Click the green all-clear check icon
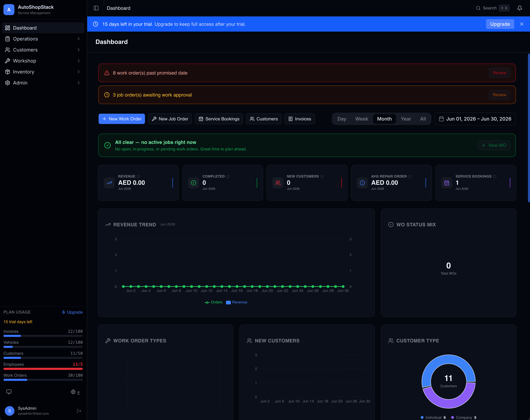530x420 pixels. click(x=108, y=145)
